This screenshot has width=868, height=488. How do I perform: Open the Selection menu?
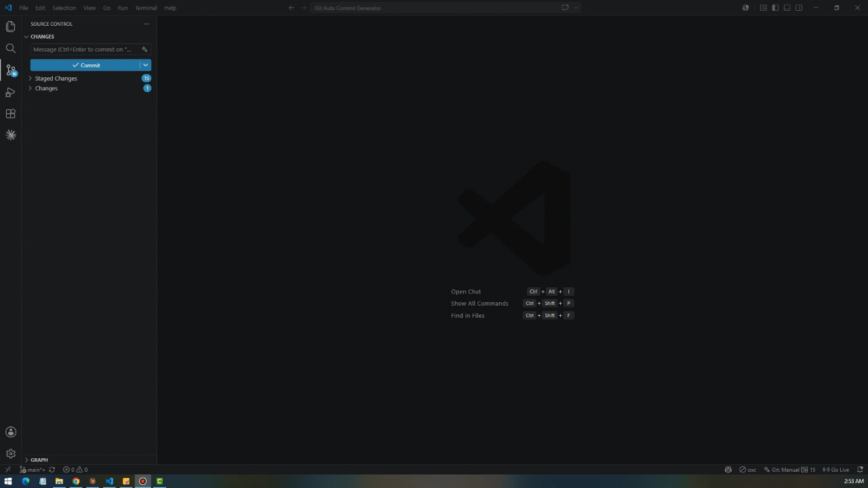64,8
